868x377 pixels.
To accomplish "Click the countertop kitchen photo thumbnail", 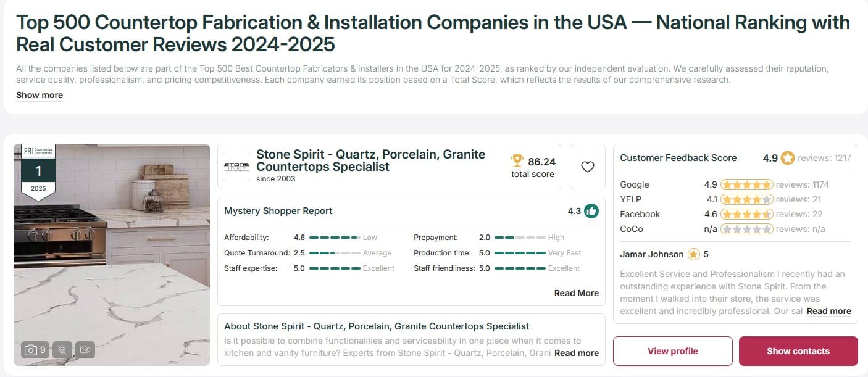I will (x=112, y=255).
